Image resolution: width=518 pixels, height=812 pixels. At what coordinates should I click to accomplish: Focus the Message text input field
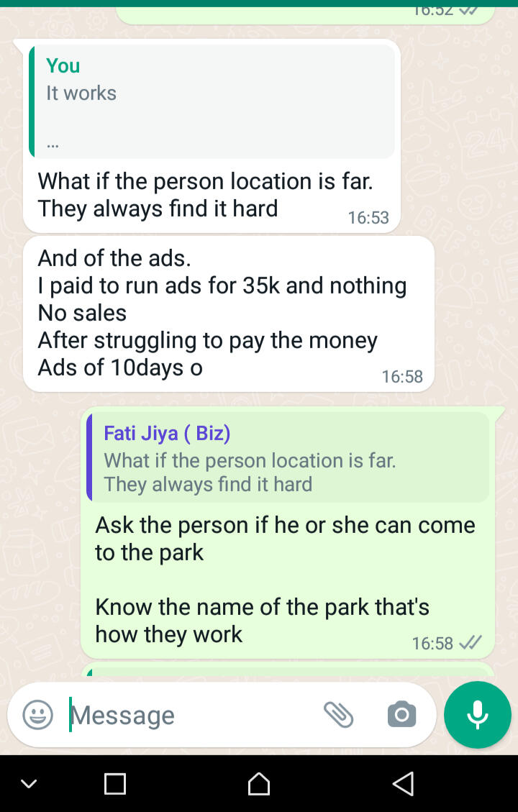pos(194,715)
